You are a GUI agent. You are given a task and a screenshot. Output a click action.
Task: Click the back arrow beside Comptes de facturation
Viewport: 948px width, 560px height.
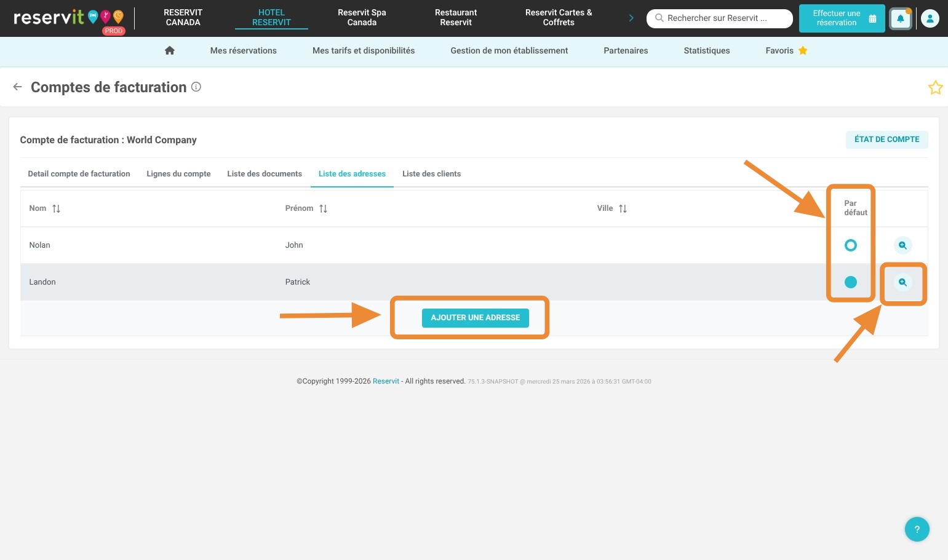coord(17,87)
